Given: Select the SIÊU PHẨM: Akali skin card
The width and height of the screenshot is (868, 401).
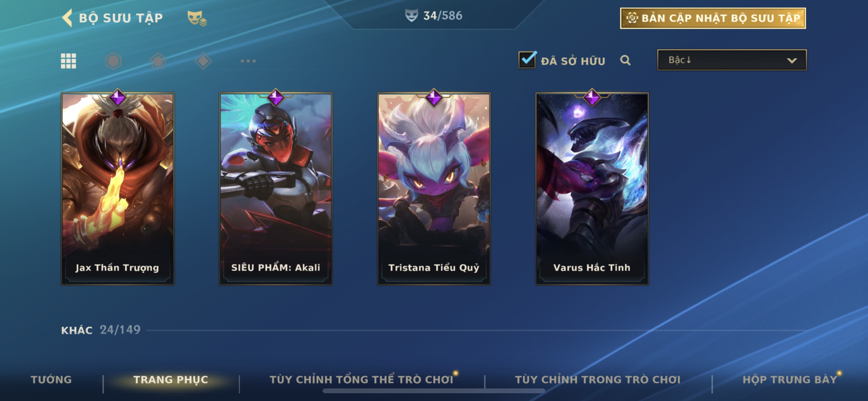Looking at the screenshot, I should 276,189.
